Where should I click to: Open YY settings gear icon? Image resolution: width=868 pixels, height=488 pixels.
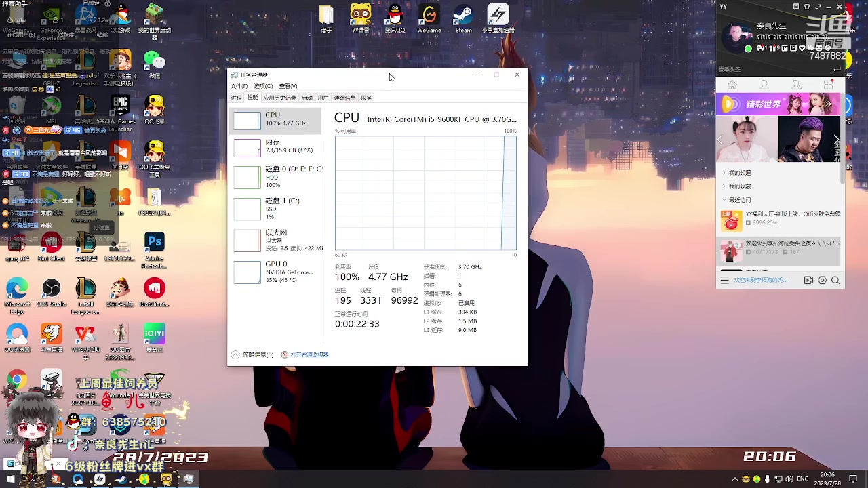point(823,280)
